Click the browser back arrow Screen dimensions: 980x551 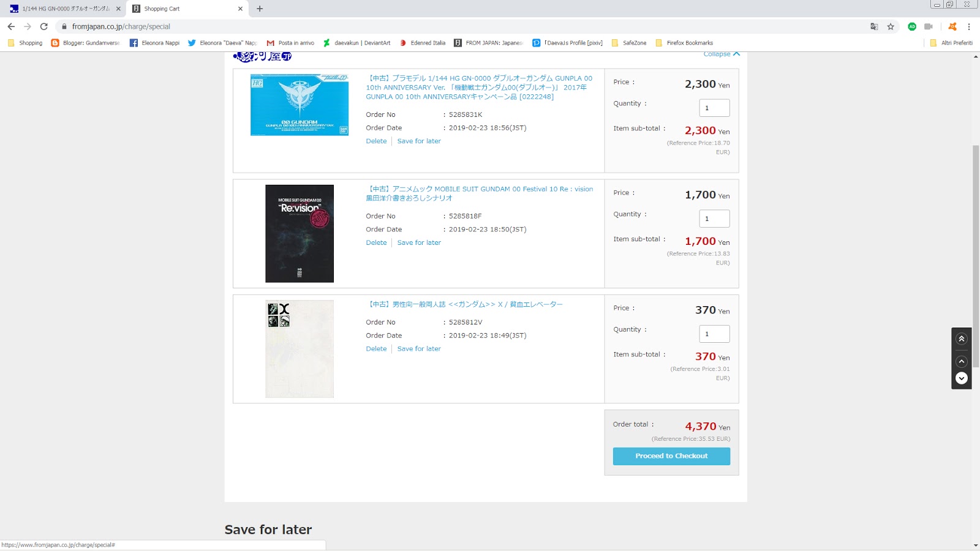coord(11,26)
